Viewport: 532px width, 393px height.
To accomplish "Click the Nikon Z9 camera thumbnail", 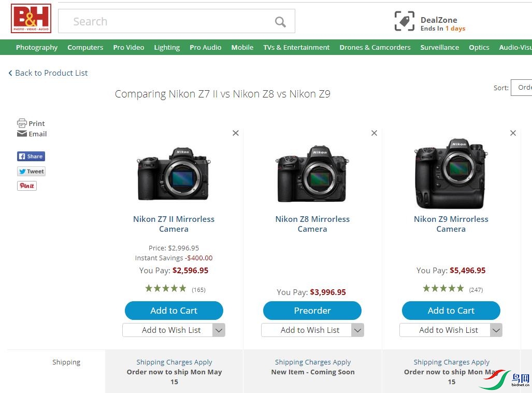I will pos(451,174).
